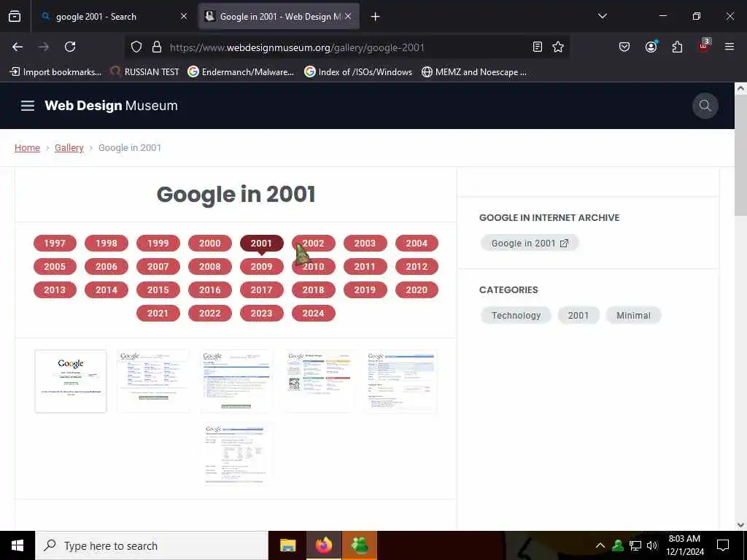Close the Google in 2001 Web Design tab
The height and width of the screenshot is (560, 747).
[348, 16]
